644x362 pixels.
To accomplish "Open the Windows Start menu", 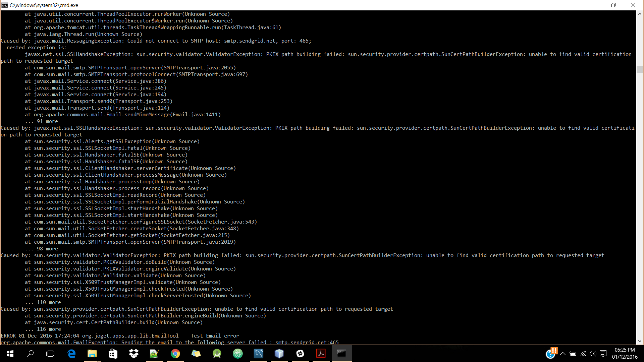I will point(10,354).
